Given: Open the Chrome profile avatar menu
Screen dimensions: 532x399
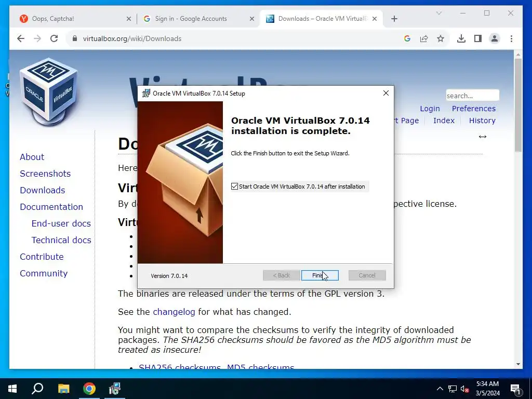Looking at the screenshot, I should pos(495,38).
